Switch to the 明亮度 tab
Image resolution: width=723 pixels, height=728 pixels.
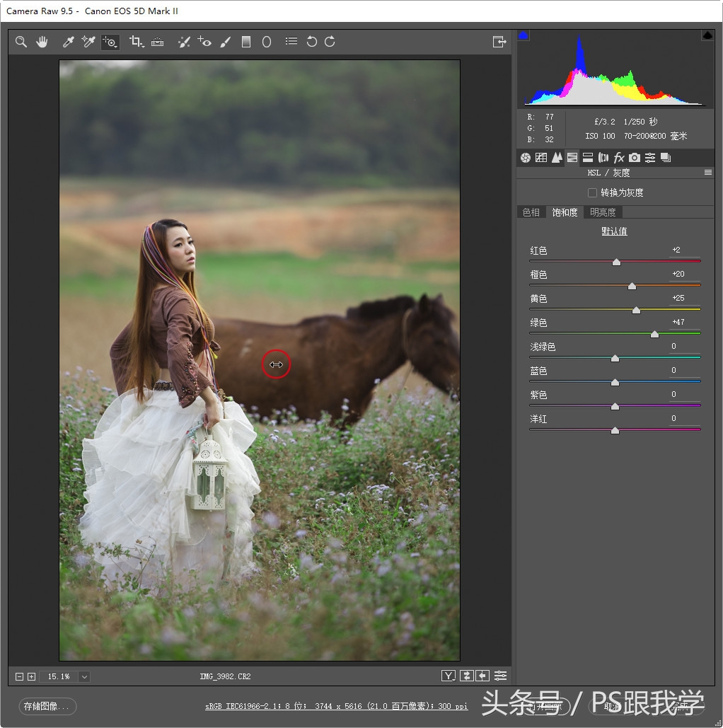pos(603,212)
